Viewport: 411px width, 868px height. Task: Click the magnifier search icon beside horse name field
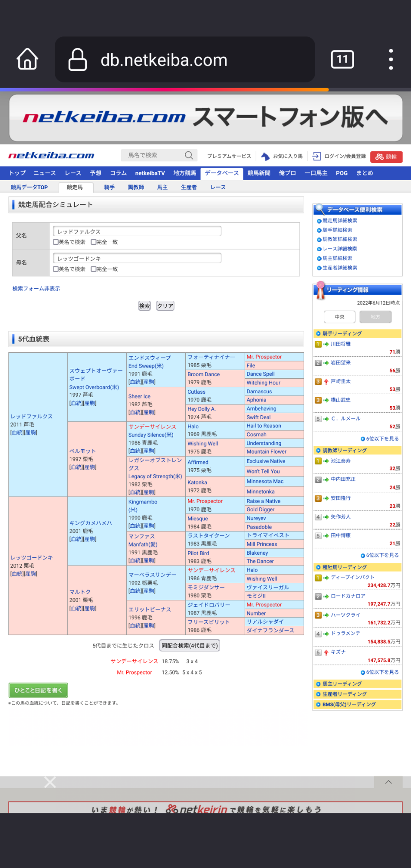pos(189,155)
